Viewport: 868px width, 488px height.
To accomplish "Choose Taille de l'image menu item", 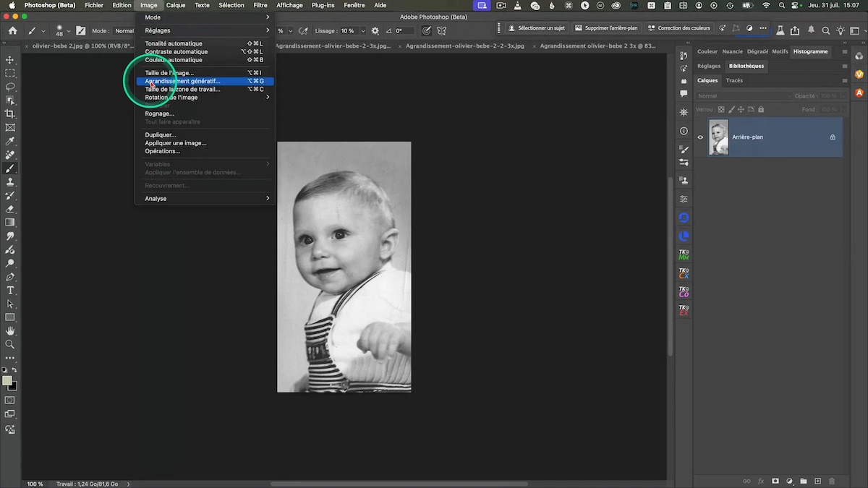I will pyautogui.click(x=205, y=73).
